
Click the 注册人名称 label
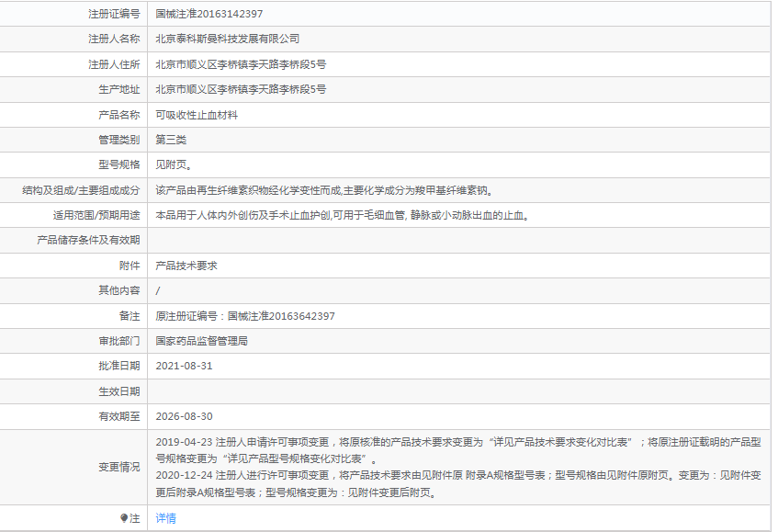point(114,39)
